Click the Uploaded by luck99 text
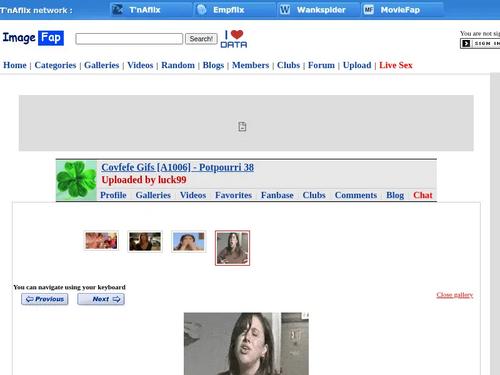The height and width of the screenshot is (375, 500). tap(144, 180)
